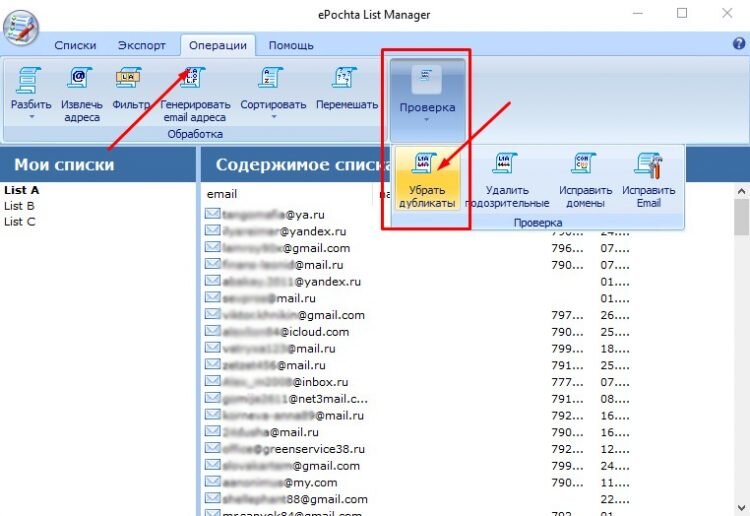This screenshot has height=516, width=750.
Task: Click the scrollbar up arrow
Action: 741,191
